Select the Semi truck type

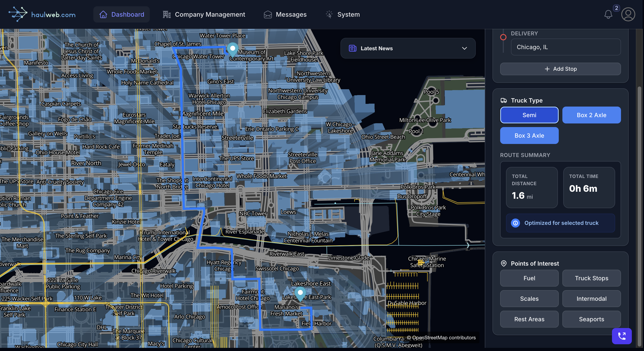coord(529,115)
